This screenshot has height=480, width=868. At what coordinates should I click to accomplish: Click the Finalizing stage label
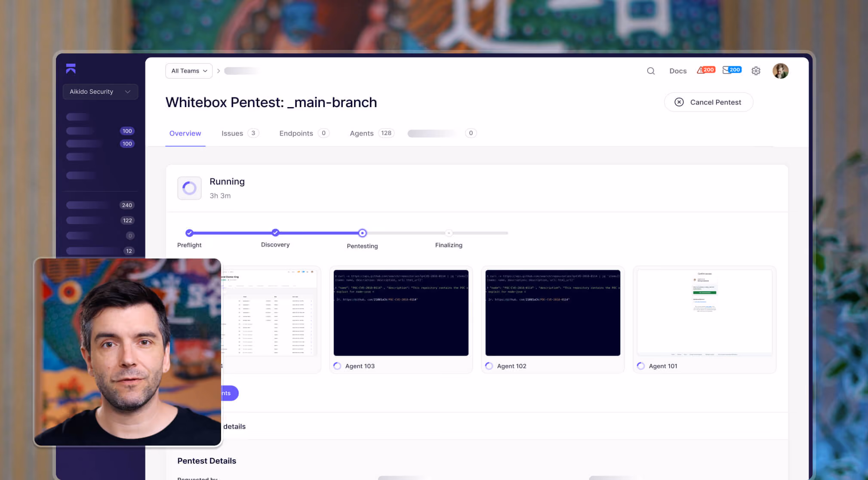pos(449,245)
